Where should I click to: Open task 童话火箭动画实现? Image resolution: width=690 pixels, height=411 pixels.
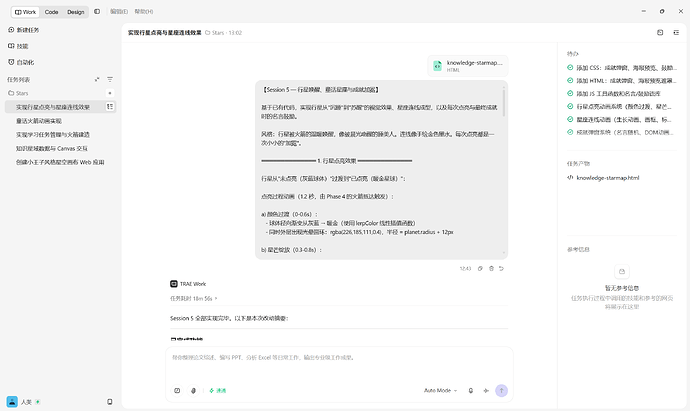[39, 121]
